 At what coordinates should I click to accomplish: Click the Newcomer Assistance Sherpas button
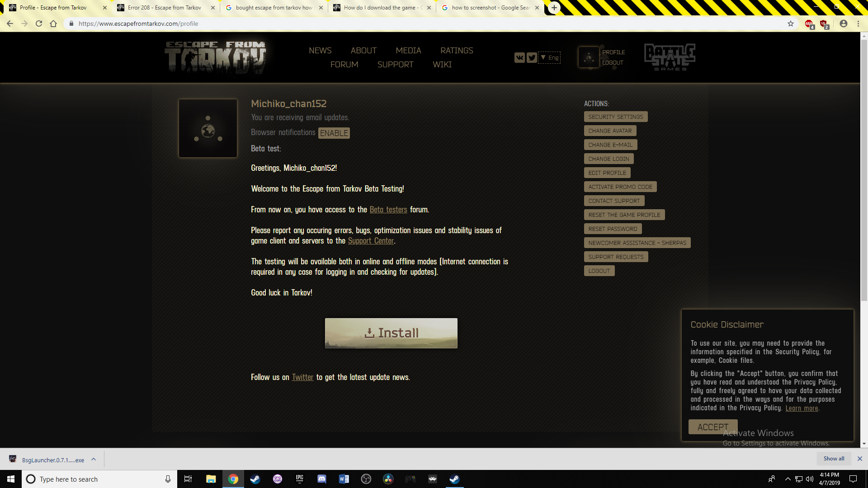point(637,243)
